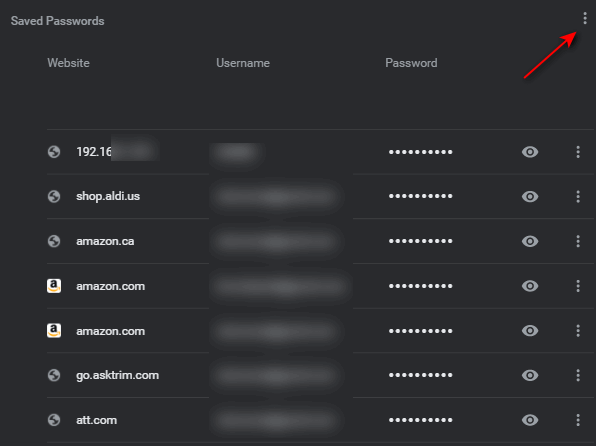Click the second amazon.com Amazon logo icon
The height and width of the screenshot is (446, 596).
[54, 330]
